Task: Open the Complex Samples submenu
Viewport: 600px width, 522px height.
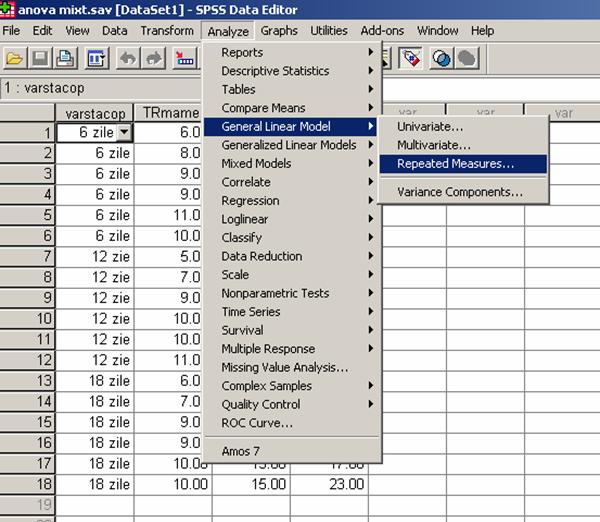Action: (x=291, y=386)
